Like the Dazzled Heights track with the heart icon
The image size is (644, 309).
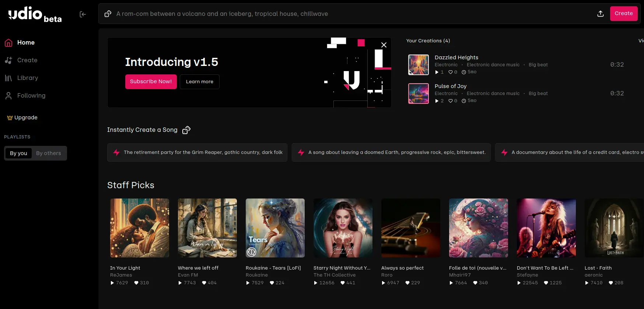point(450,72)
